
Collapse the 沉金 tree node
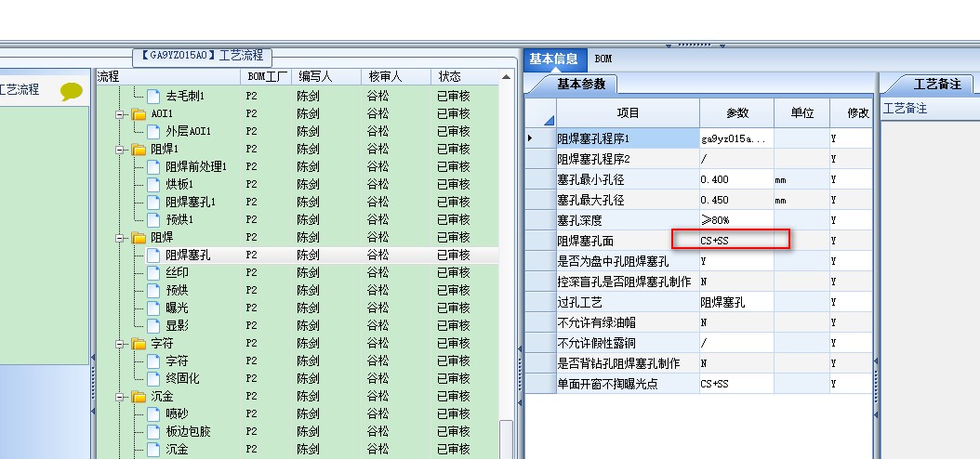click(119, 397)
